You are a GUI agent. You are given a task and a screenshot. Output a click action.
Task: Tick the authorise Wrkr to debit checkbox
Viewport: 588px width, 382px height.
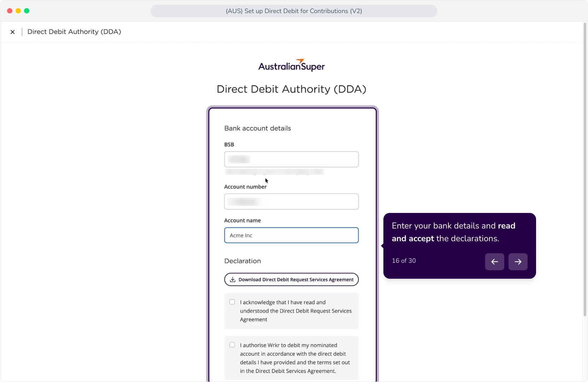(x=232, y=345)
